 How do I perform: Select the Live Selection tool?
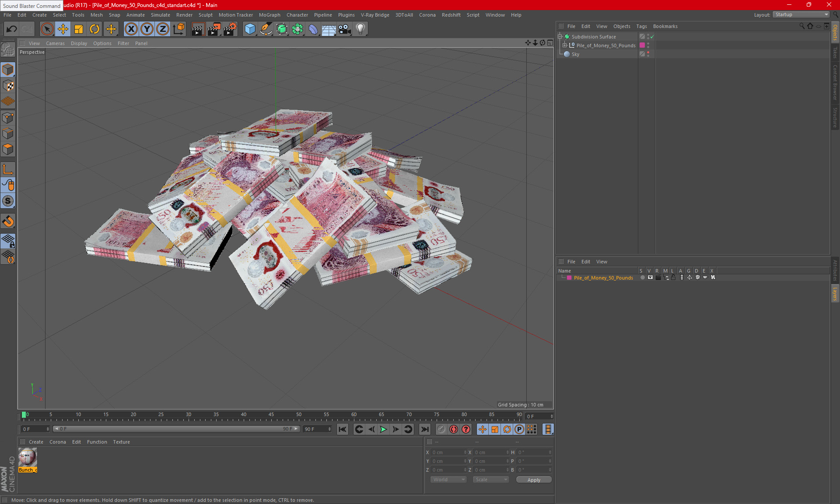click(47, 29)
